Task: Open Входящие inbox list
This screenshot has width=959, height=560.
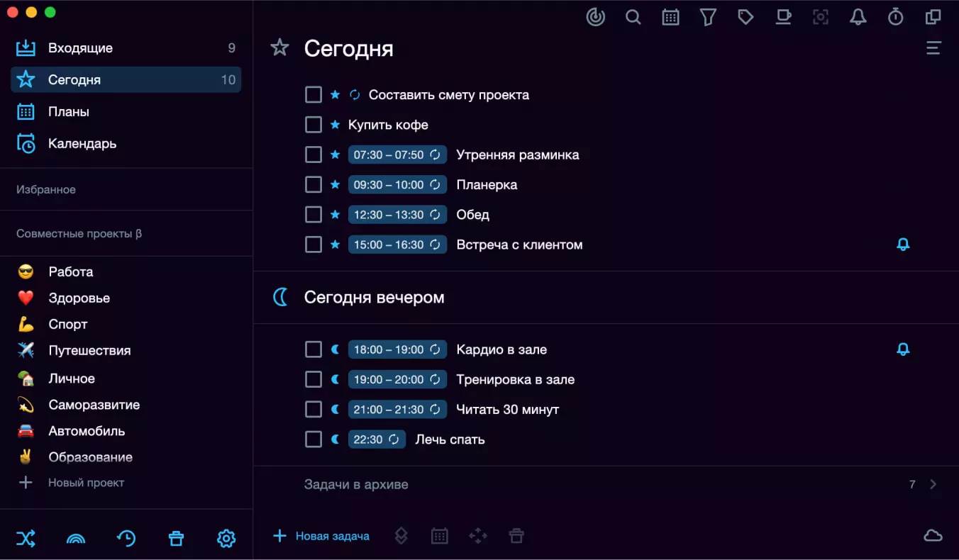Action: click(x=126, y=48)
